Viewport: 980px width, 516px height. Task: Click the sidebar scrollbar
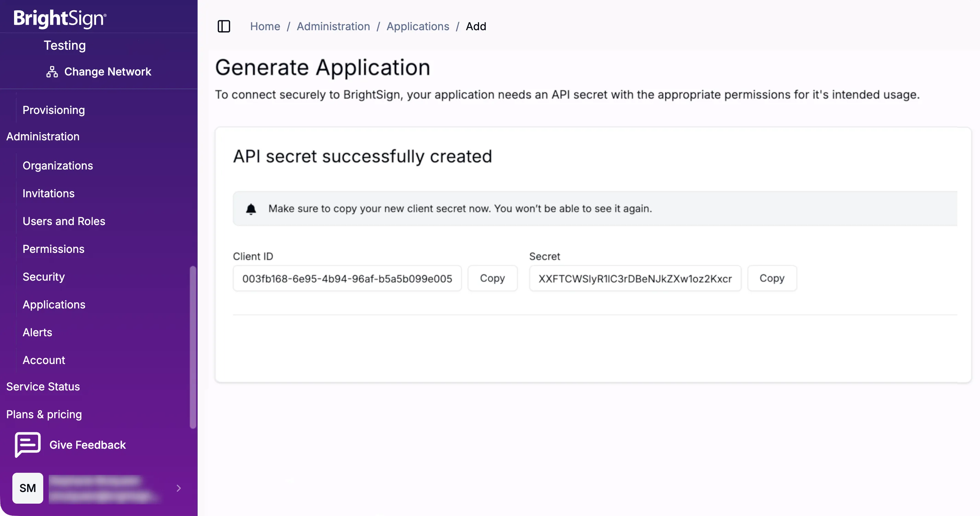point(193,347)
